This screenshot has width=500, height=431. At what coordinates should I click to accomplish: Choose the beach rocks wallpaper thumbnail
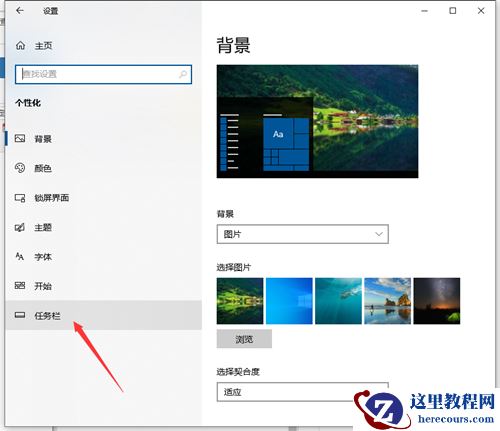(x=387, y=301)
